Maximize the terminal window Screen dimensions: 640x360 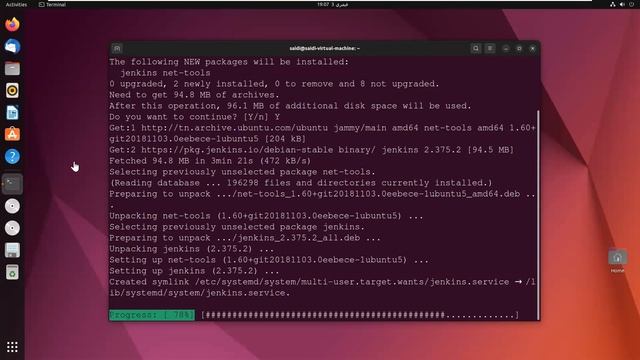[519, 49]
